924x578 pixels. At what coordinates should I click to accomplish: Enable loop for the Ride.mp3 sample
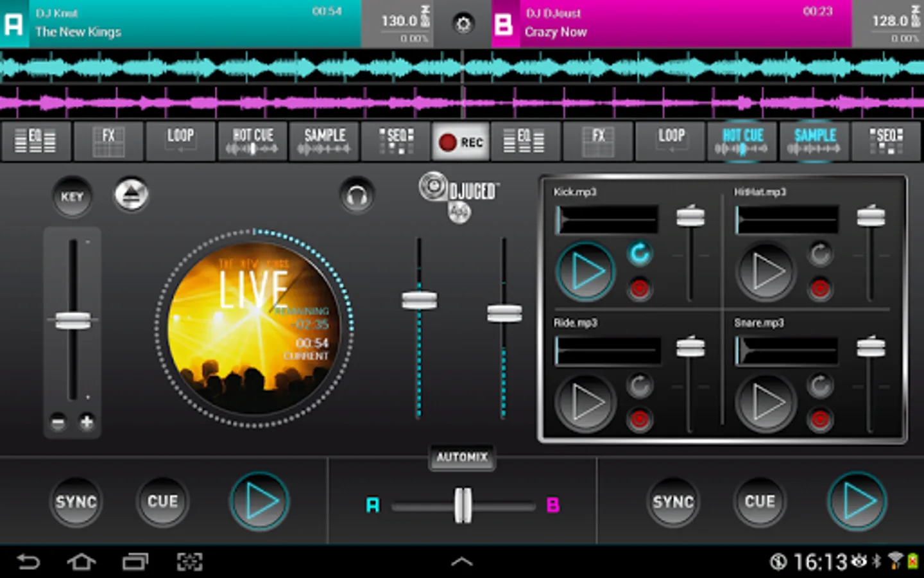click(x=639, y=385)
